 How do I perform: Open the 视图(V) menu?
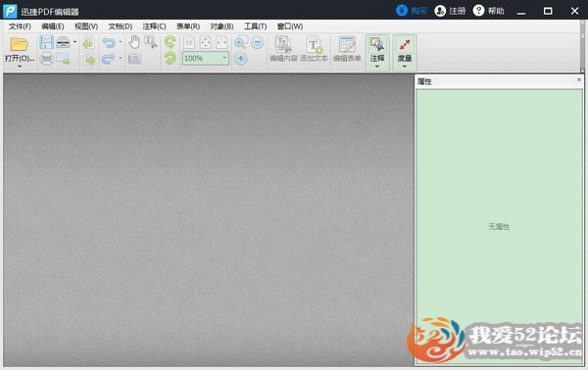tap(86, 26)
